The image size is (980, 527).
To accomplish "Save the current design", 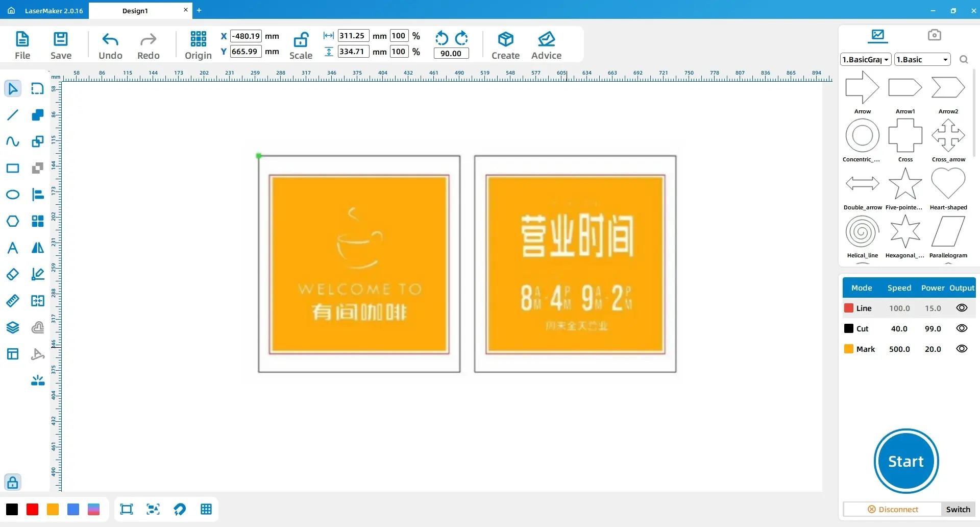I will tap(61, 45).
